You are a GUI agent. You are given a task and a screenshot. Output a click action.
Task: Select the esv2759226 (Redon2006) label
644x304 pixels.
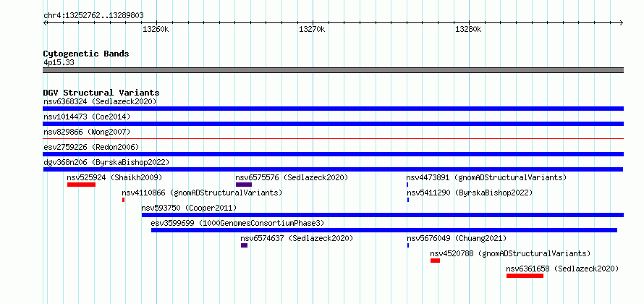pyautogui.click(x=91, y=147)
